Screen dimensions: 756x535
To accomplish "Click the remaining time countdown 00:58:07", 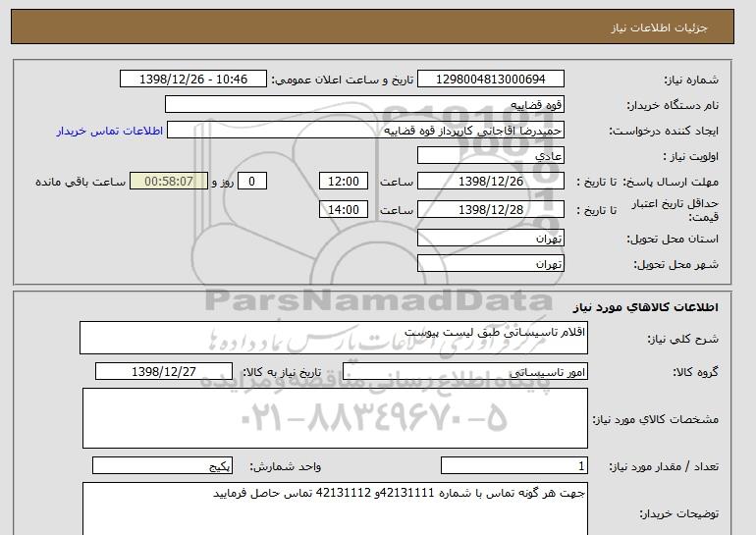I will (169, 182).
